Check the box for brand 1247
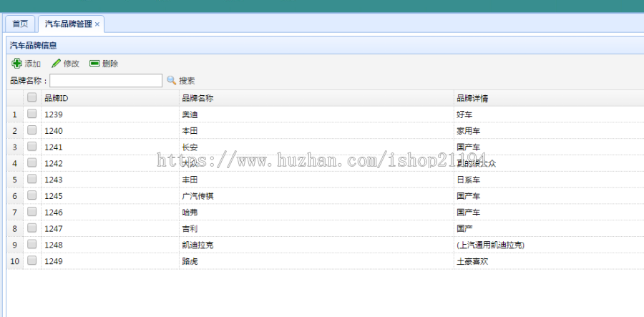The image size is (644, 317). 31,228
